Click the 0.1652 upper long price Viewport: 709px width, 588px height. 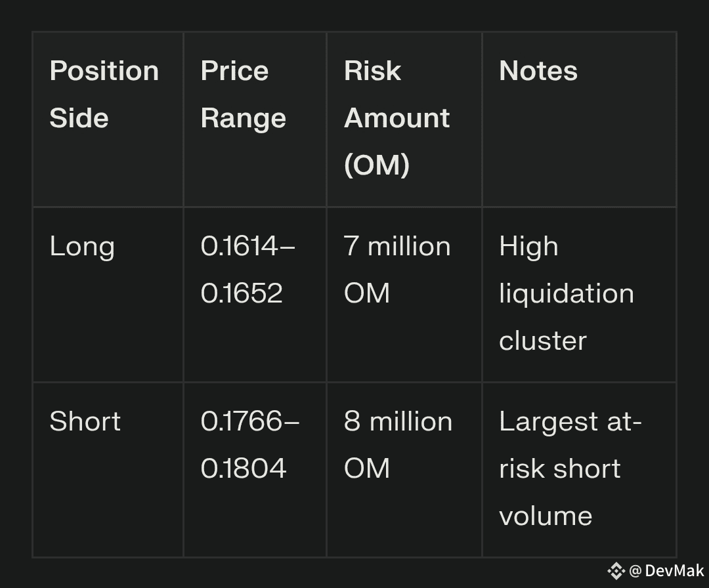(x=242, y=293)
